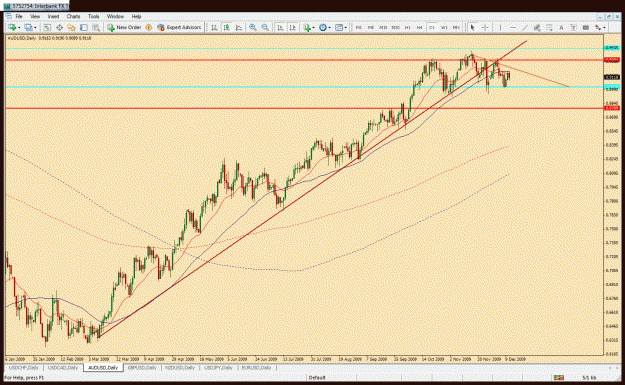
Task: Toggle the Auto Scroll chart icon
Action: pyautogui.click(x=280, y=28)
